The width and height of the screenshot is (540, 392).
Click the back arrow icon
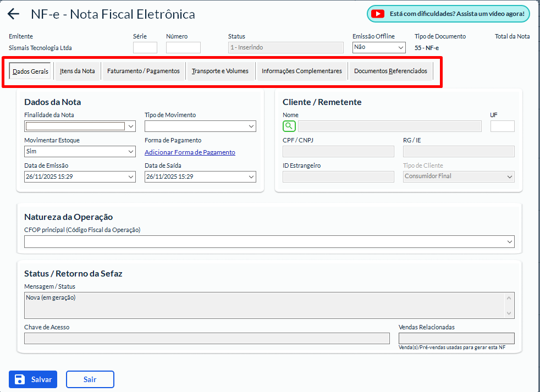pyautogui.click(x=13, y=15)
